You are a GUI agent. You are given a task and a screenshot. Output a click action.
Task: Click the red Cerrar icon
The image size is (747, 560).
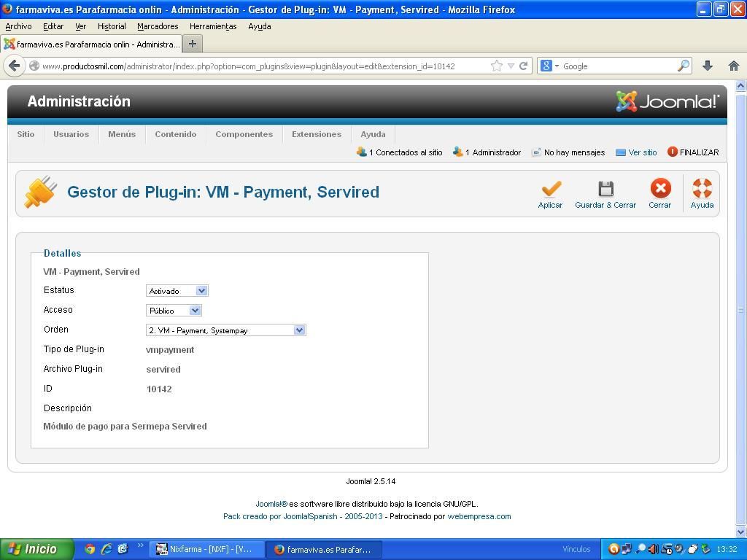tap(660, 188)
